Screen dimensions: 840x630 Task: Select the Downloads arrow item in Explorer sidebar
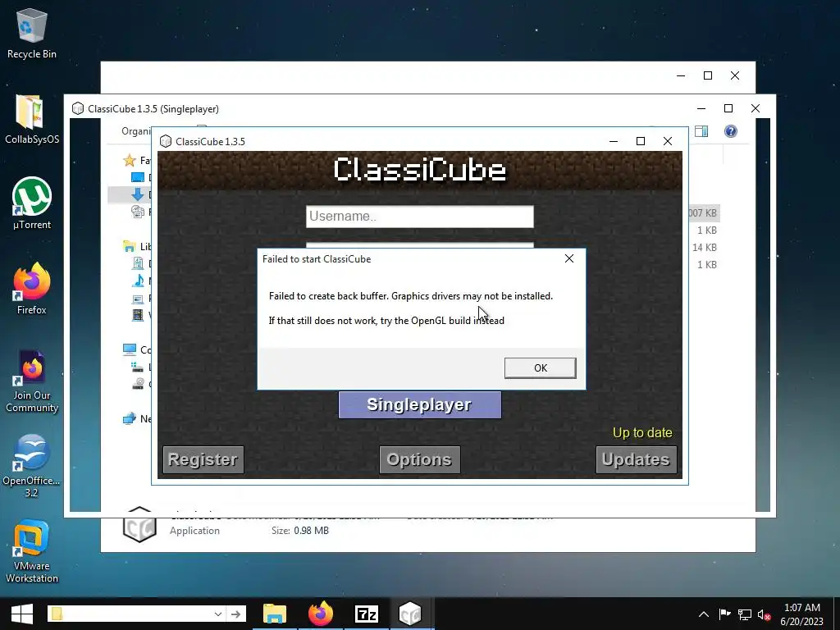coord(137,194)
